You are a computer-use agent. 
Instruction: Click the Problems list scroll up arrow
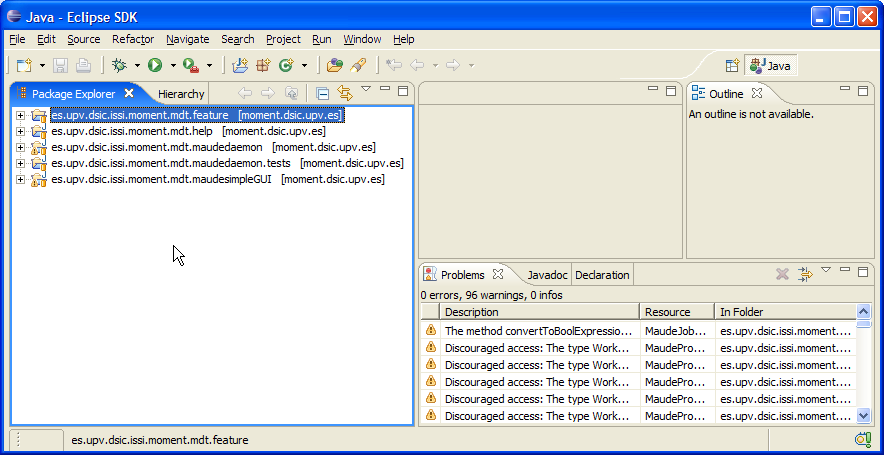(x=863, y=311)
